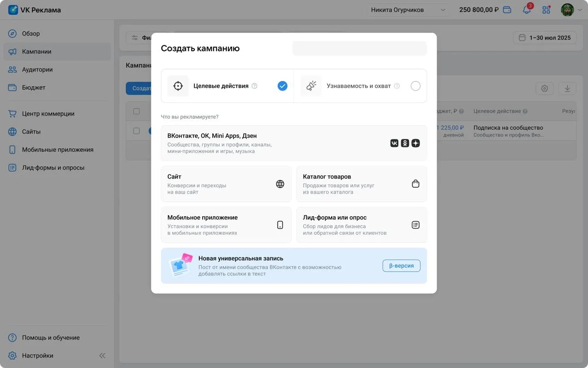
Task: Collapse the sidebar with double-chevron icon
Action: pyautogui.click(x=102, y=356)
